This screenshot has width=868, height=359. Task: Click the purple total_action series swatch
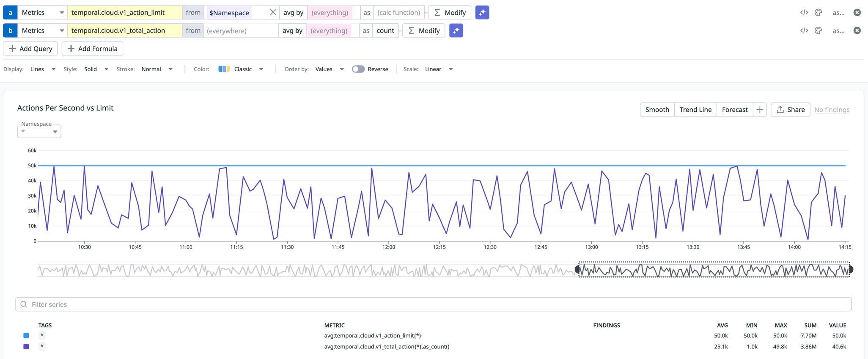[26, 346]
